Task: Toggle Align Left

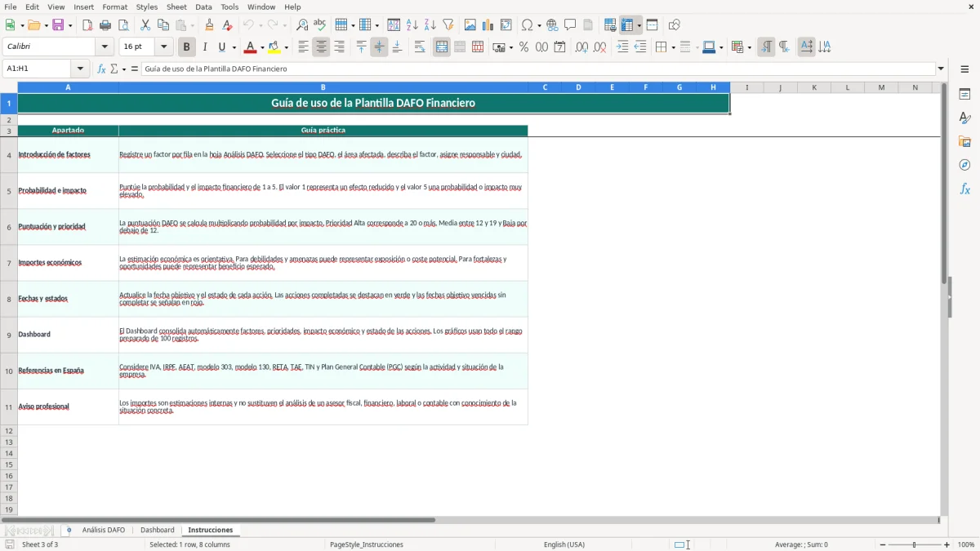Action: (x=303, y=47)
